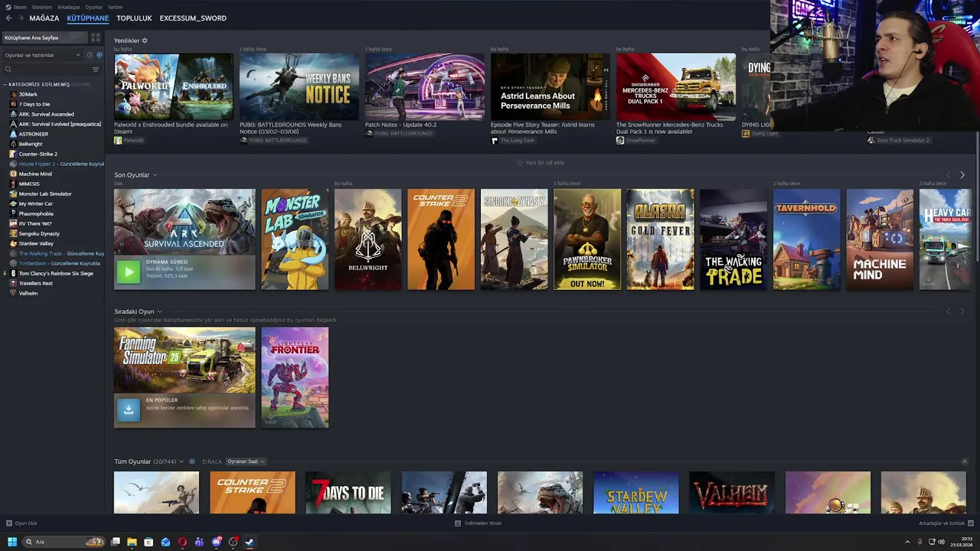Filter library by recent activity clock icon
Image resolution: width=980 pixels, height=551 pixels.
pos(90,55)
